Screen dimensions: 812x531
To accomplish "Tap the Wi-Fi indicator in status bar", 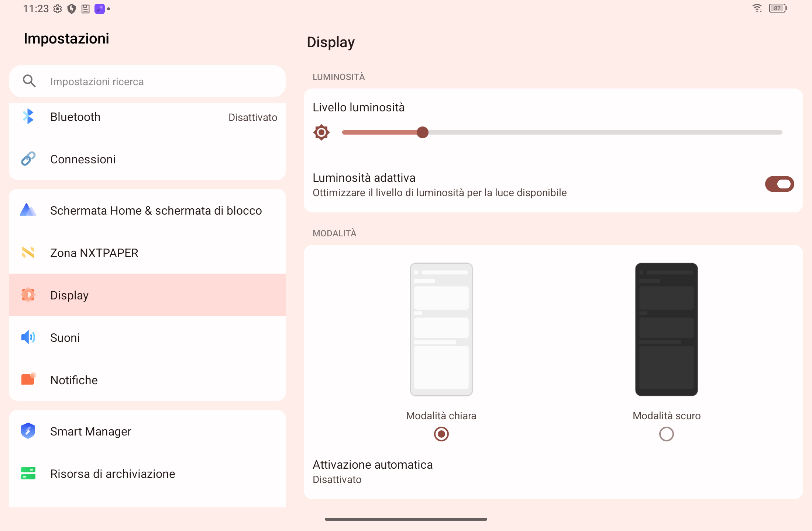I will pyautogui.click(x=757, y=8).
